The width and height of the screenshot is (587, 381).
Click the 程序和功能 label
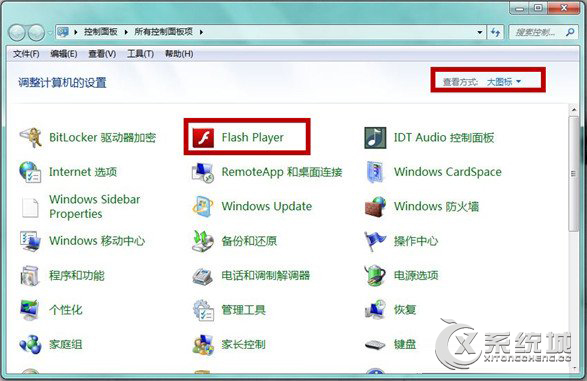[x=77, y=276]
